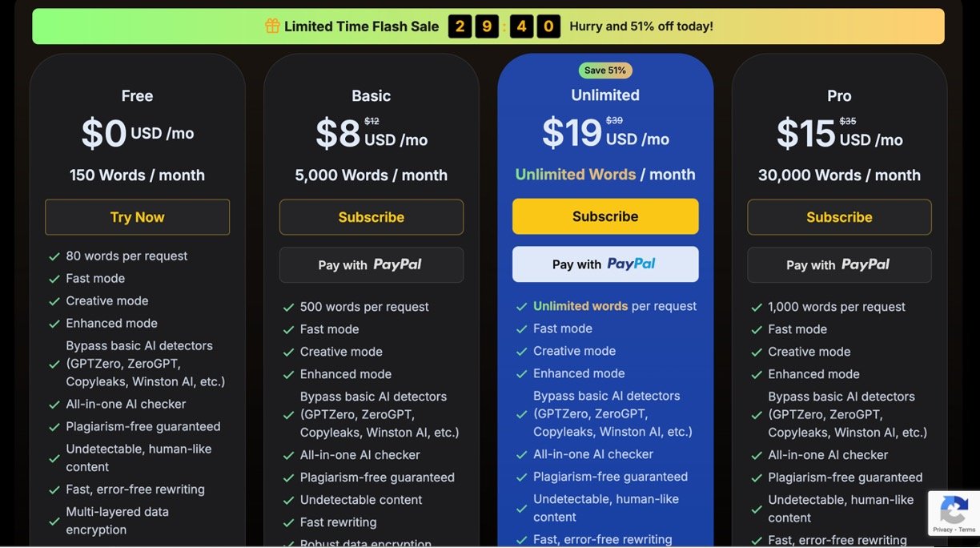980x548 pixels.
Task: Click checkmark beside "500 words per request"
Action: pyautogui.click(x=288, y=307)
